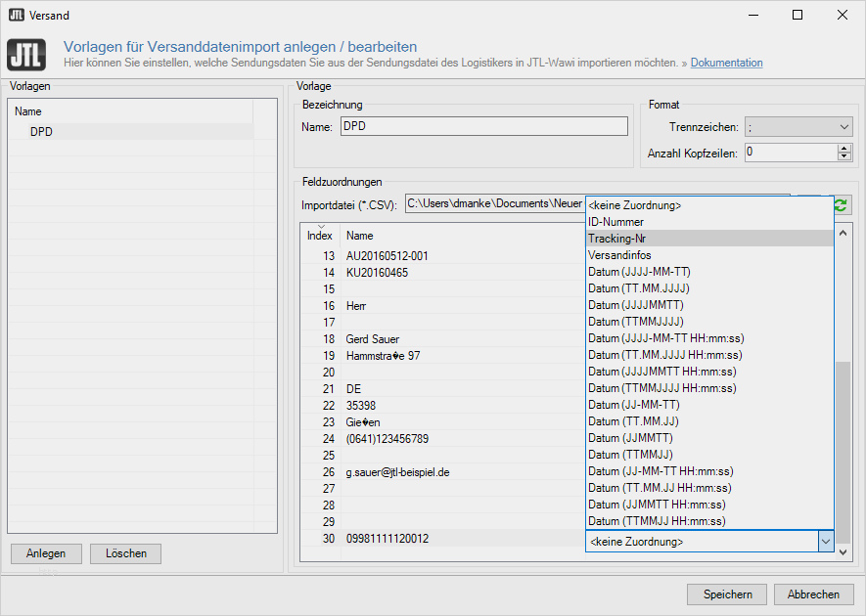
Task: Pick Datum (TTMMJJ) option
Action: coord(709,455)
